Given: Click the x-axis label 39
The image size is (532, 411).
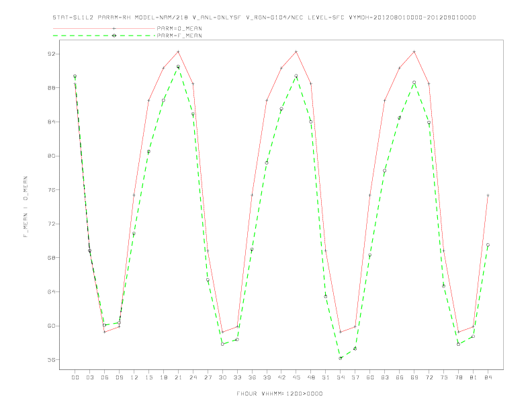Looking at the screenshot, I should (267, 377).
